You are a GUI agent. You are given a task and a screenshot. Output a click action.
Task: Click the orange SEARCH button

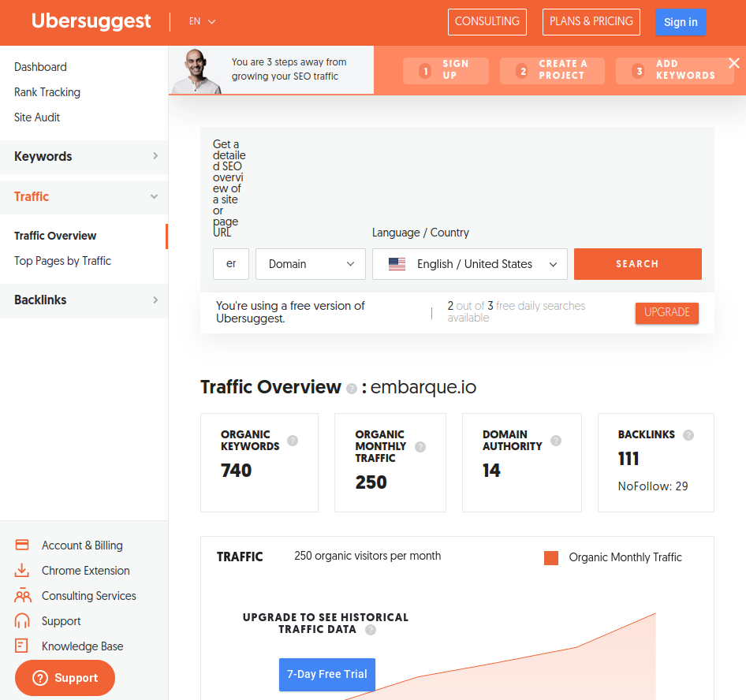tap(637, 264)
